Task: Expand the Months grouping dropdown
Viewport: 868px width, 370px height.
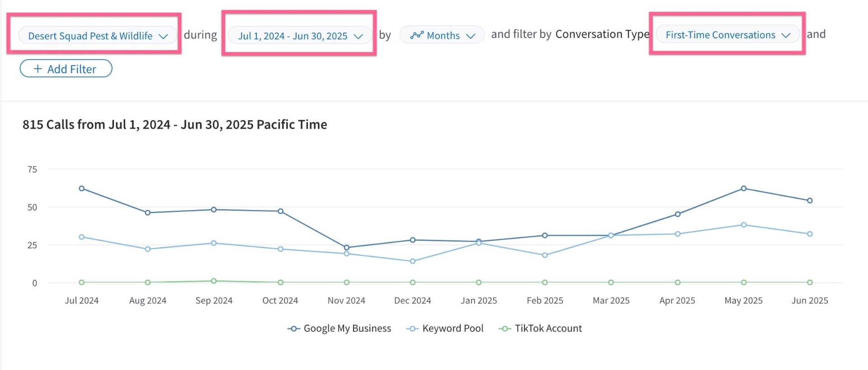Action: tap(442, 35)
